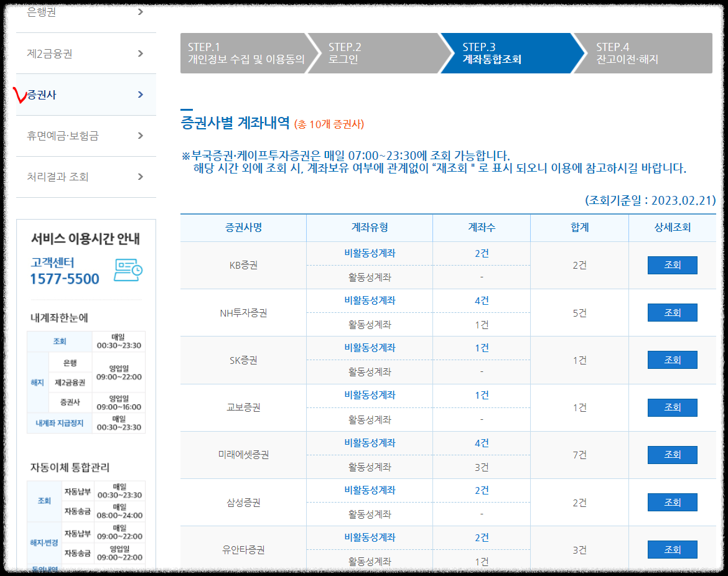Open the 제2금융권 sidebar menu
This screenshot has width=728, height=576.
click(86, 53)
